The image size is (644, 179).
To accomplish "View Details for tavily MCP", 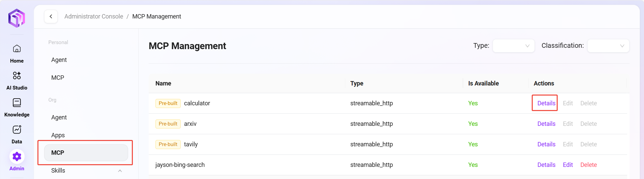I will (546, 144).
